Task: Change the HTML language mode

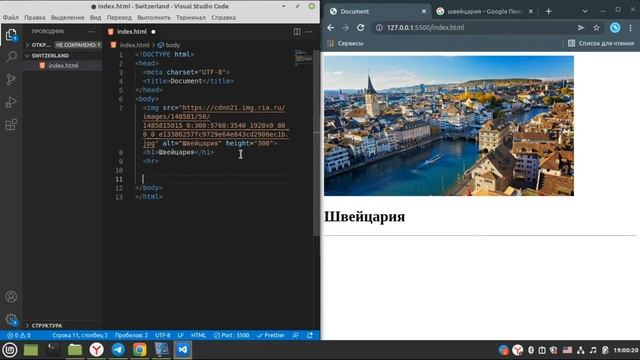Action: (x=198, y=335)
